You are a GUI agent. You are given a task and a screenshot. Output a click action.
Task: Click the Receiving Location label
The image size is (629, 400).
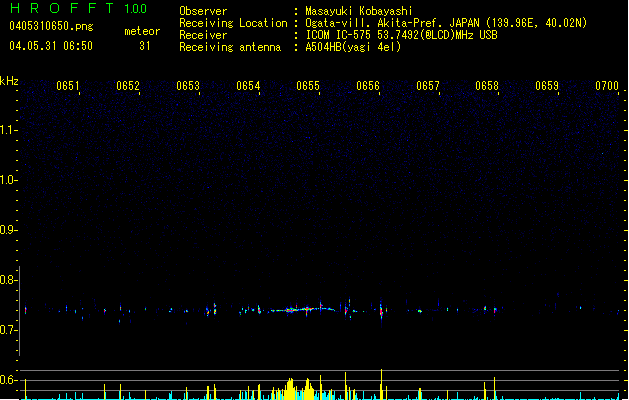pos(233,23)
